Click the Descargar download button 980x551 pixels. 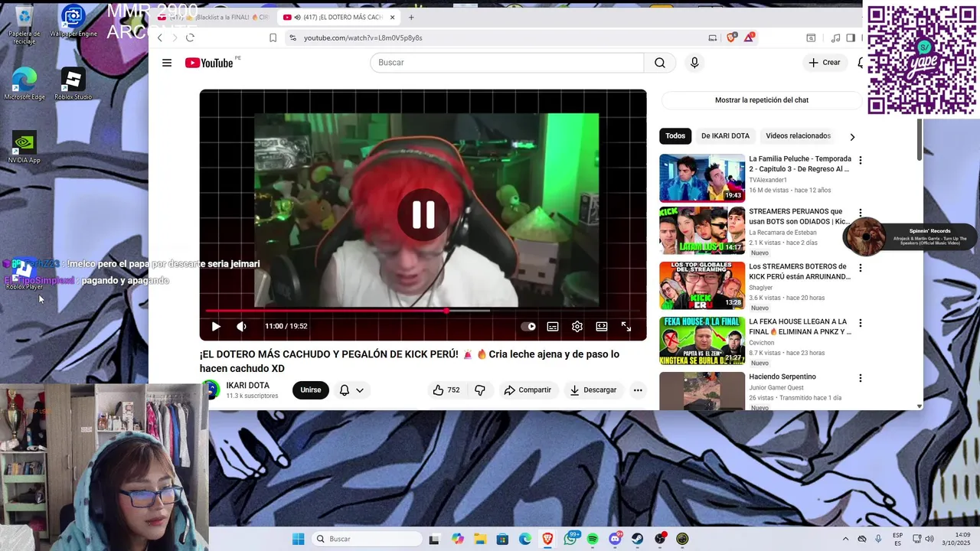[593, 390]
